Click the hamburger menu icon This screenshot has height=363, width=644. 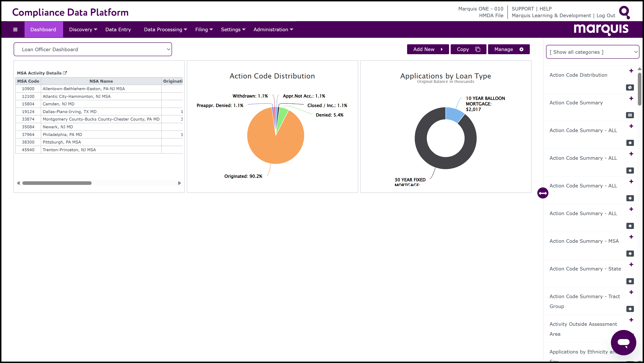pyautogui.click(x=15, y=29)
